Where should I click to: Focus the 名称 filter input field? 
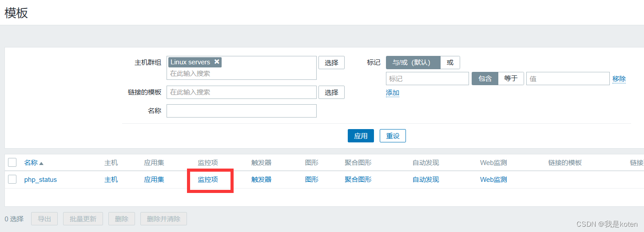[x=241, y=111]
